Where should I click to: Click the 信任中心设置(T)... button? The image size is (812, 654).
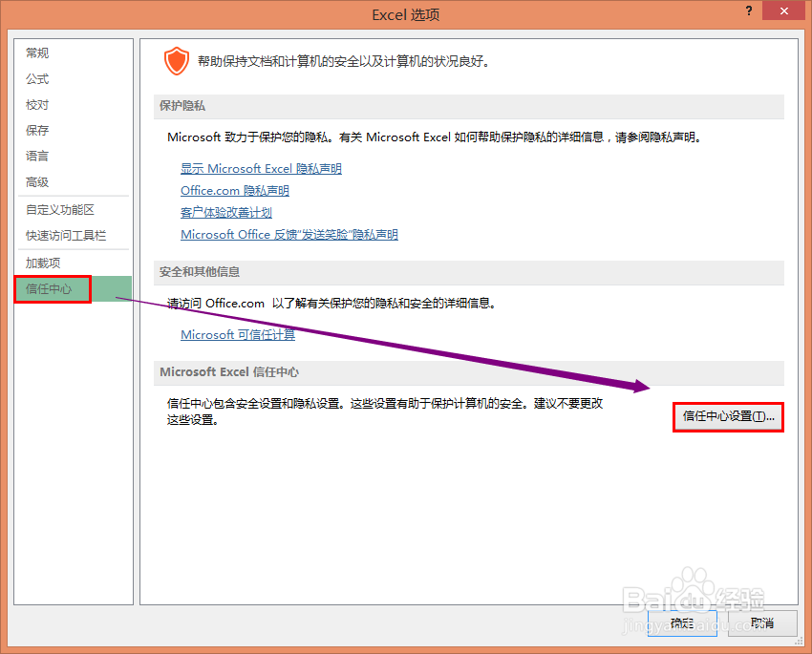tap(728, 416)
